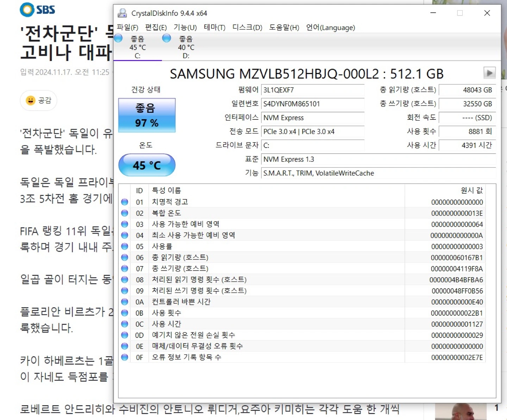Open the 파일(F) menu
507x420 pixels.
[127, 27]
